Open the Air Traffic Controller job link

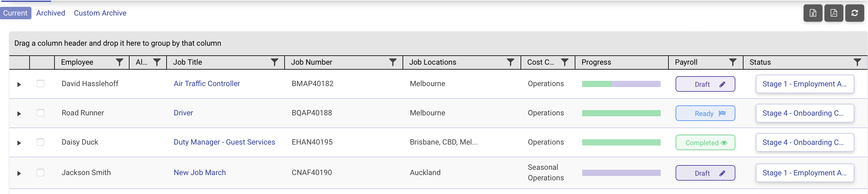[x=206, y=84]
